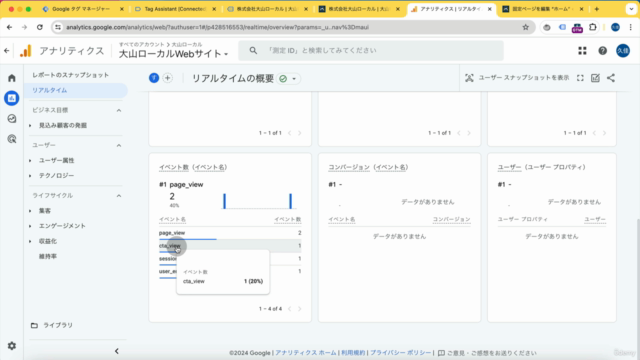Bookmark page with star icon
This screenshot has height=360, width=640.
[x=525, y=27]
